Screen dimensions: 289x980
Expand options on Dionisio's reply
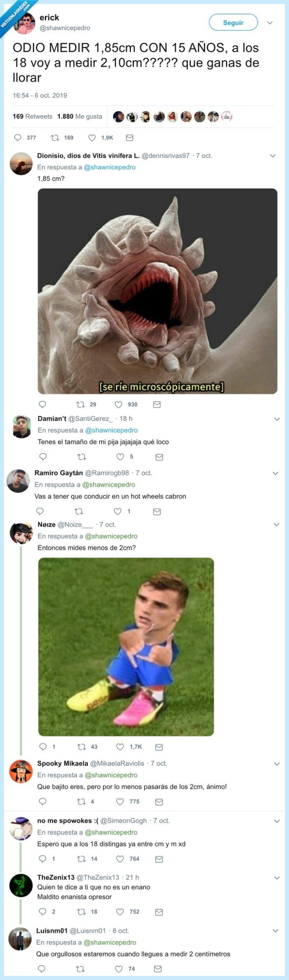272,156
